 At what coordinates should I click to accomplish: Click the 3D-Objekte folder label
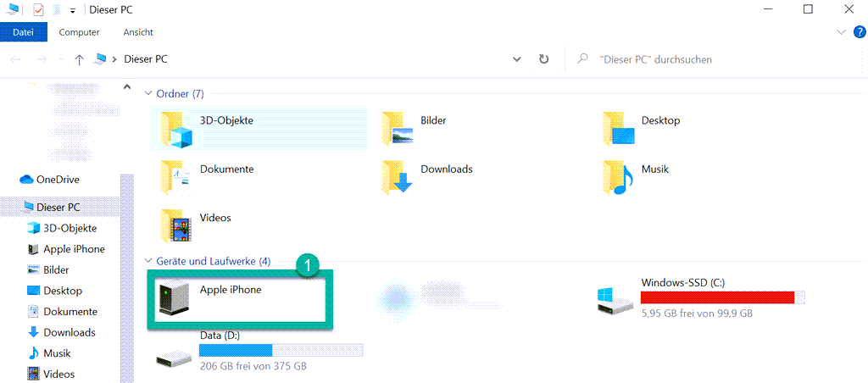(x=226, y=120)
